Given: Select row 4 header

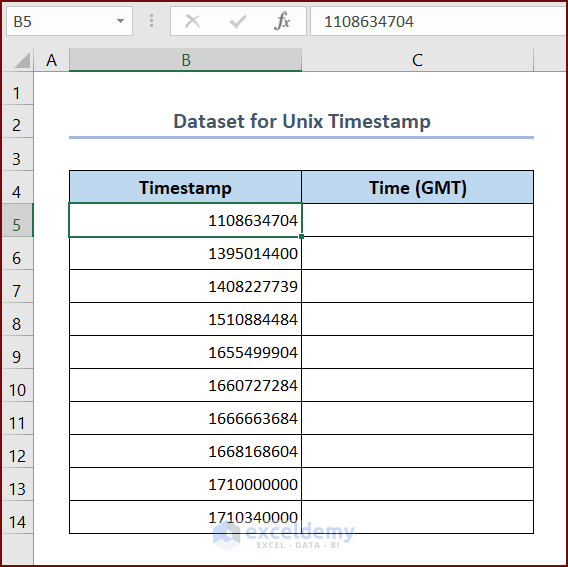Looking at the screenshot, I should pos(17,187).
